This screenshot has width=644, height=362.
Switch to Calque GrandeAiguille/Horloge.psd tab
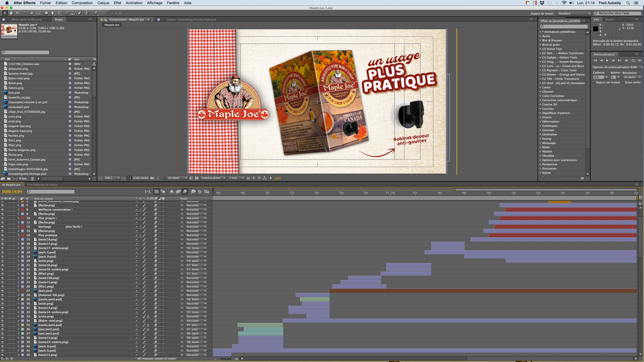tap(191, 20)
